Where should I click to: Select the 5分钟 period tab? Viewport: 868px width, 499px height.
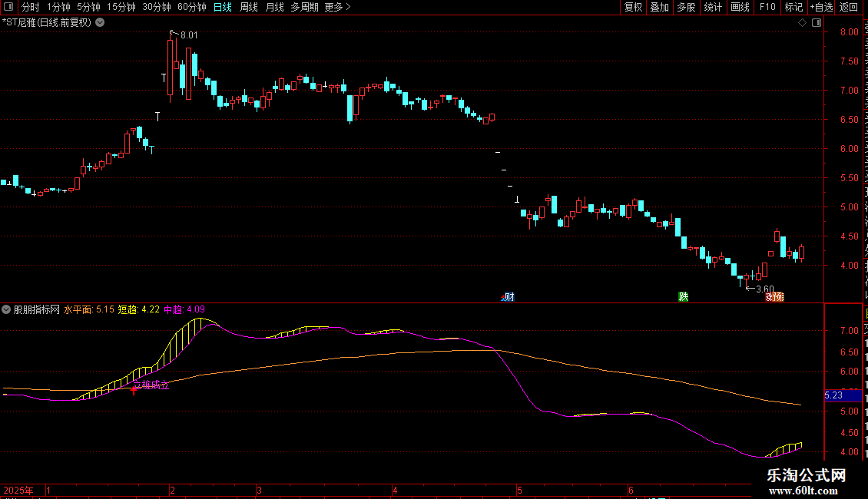click(88, 7)
